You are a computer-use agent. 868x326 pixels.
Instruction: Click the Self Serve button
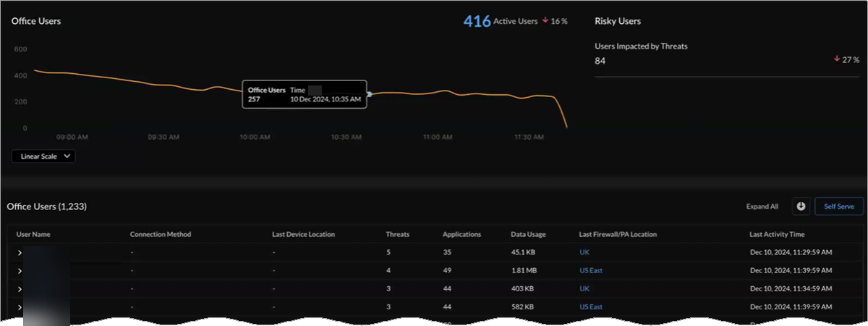coord(839,206)
